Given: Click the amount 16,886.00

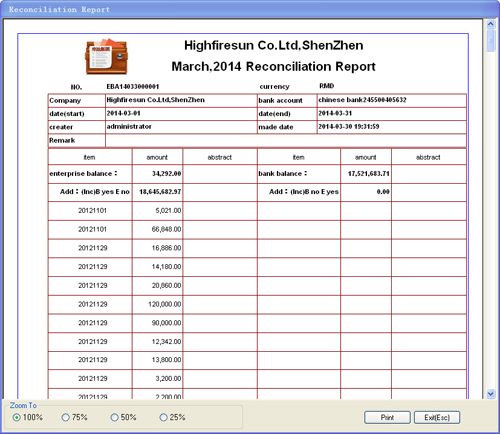Looking at the screenshot, I should (x=167, y=248).
